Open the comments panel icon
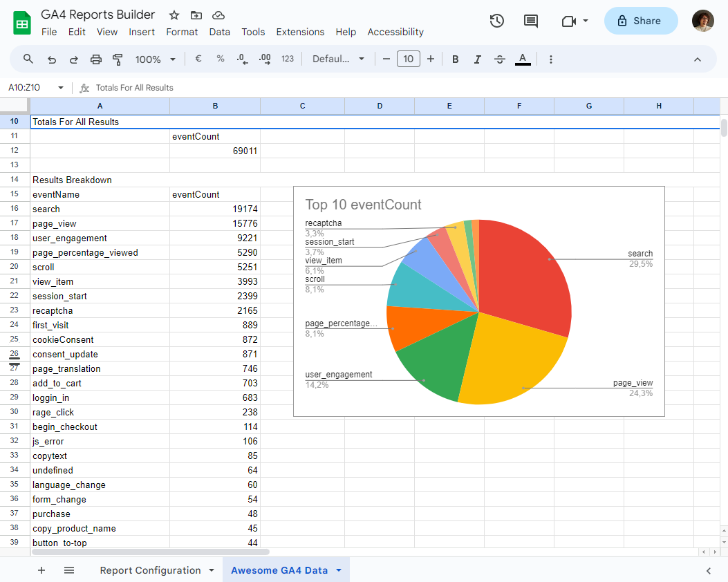728x582 pixels. 531,21
